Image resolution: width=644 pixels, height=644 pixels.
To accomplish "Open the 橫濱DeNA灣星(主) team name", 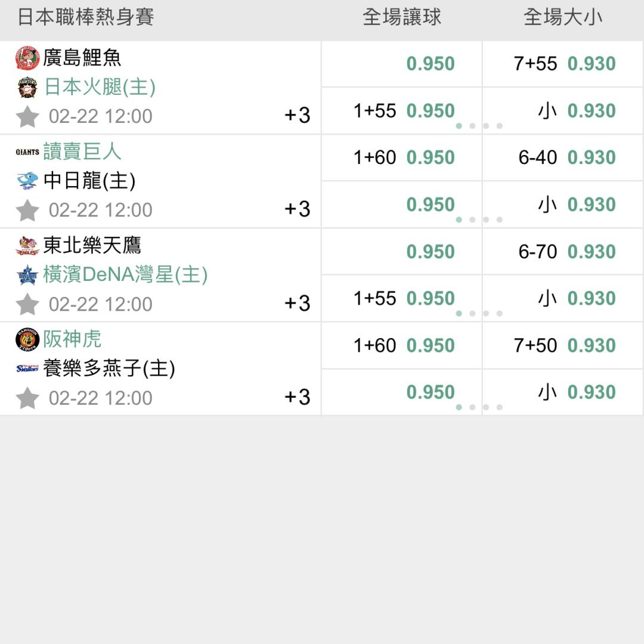I will (125, 275).
